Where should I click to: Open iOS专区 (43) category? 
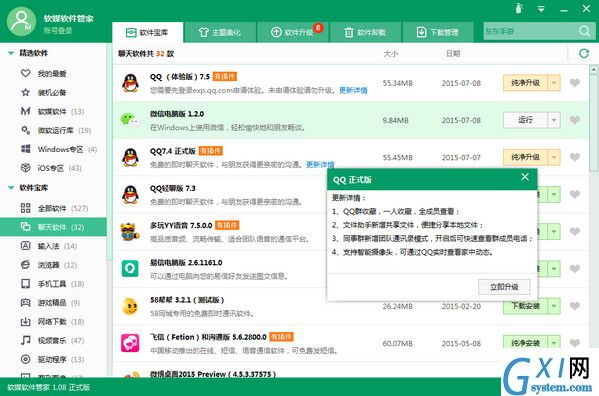point(53,168)
